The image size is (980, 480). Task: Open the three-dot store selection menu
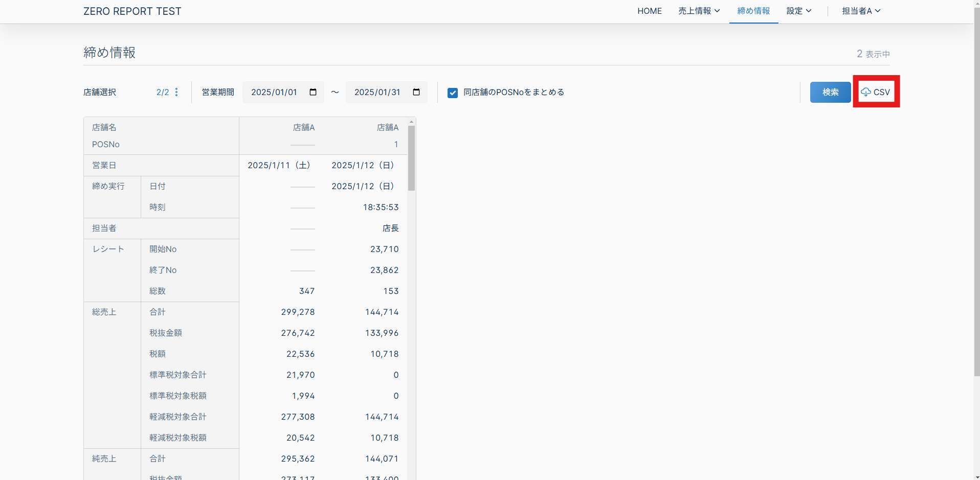click(176, 92)
